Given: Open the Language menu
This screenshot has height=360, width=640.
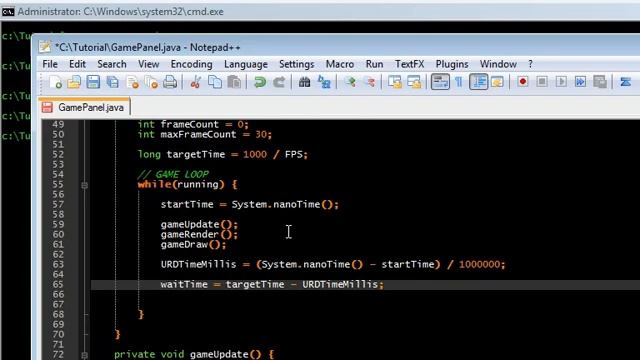Looking at the screenshot, I should click(x=246, y=64).
